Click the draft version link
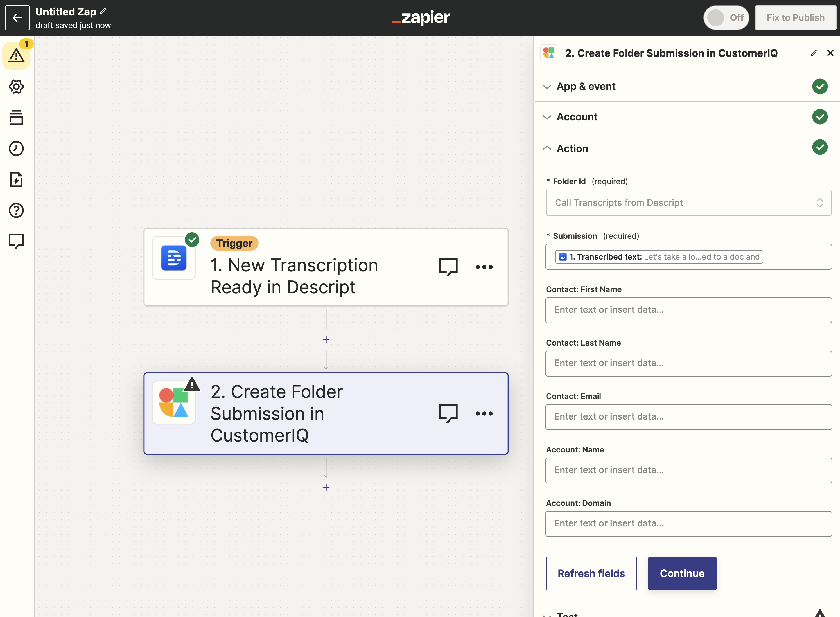This screenshot has width=840, height=617. coord(44,25)
